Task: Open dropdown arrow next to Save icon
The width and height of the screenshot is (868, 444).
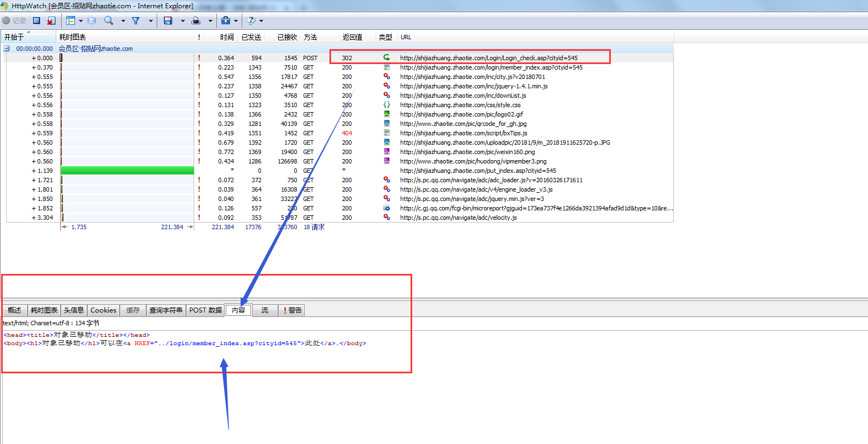Action: click(183, 21)
